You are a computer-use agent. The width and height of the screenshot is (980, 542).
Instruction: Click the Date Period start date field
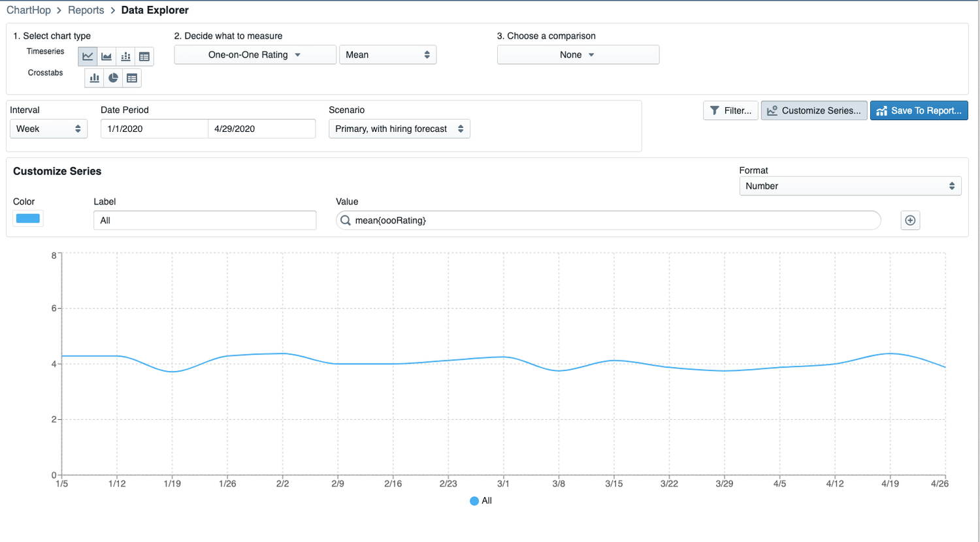(x=154, y=129)
